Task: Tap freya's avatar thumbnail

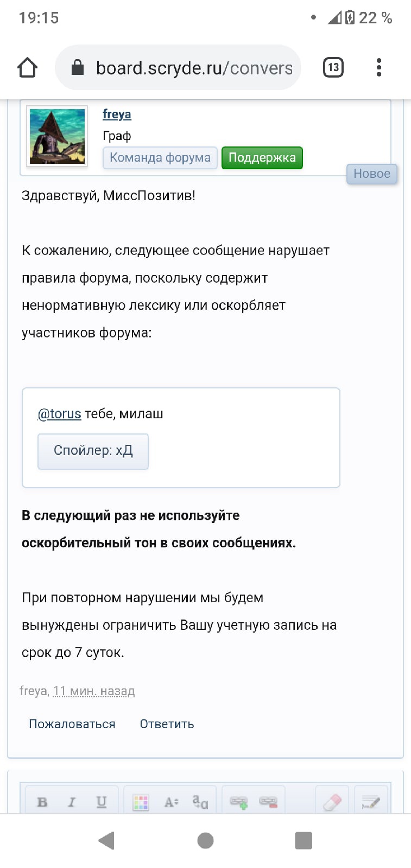Action: [x=57, y=136]
